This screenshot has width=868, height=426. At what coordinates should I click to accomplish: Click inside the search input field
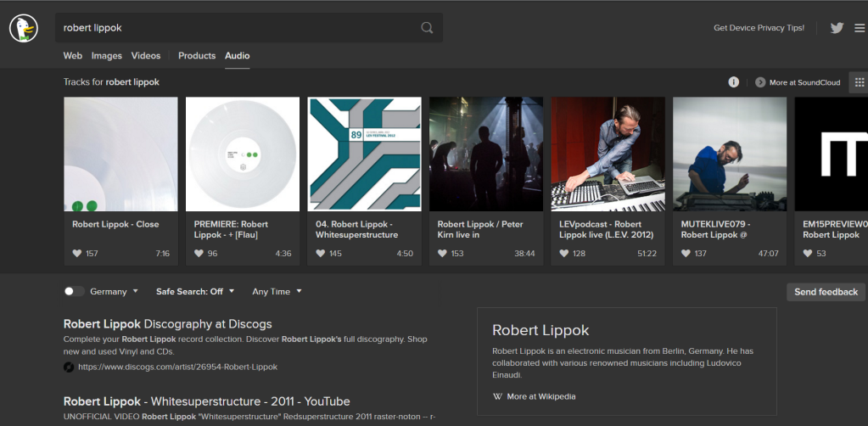[x=238, y=28]
